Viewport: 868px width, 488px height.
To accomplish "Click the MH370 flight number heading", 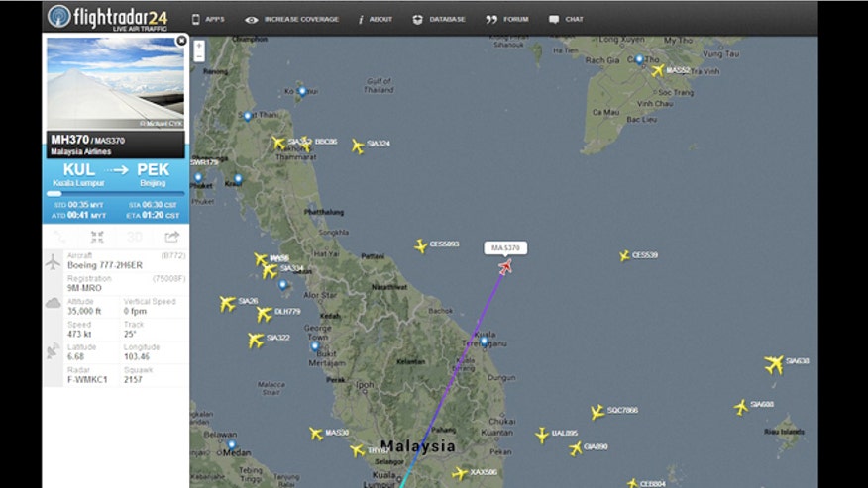I will (69, 140).
